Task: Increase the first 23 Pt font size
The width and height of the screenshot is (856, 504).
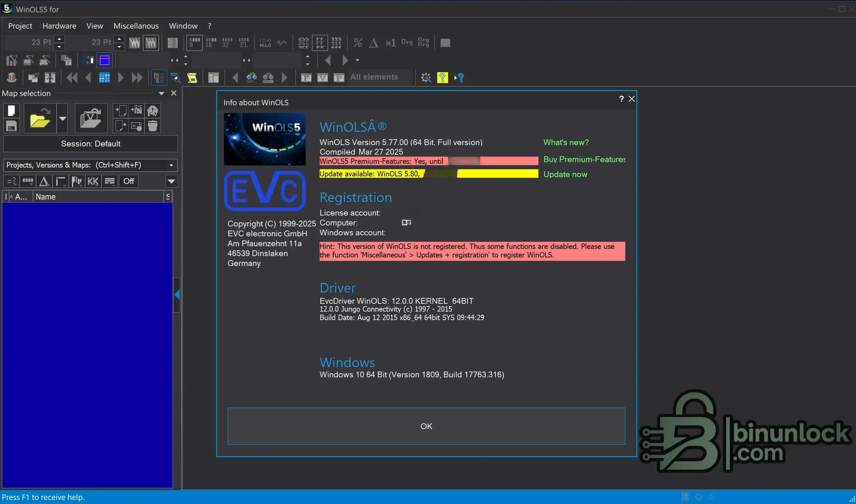Action: pyautogui.click(x=59, y=38)
